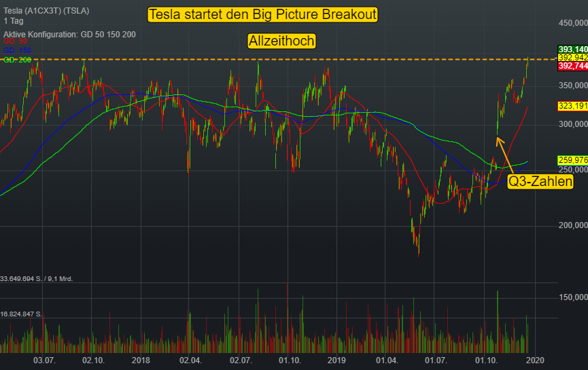588x370 pixels.
Task: Click the '16.824.847 S.' volume label
Action: pyautogui.click(x=21, y=314)
